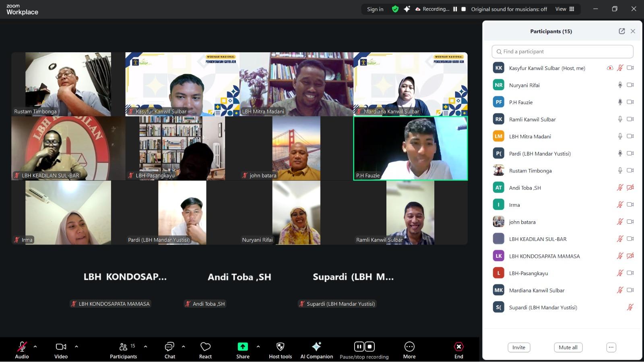Pop out the Participants panel
Viewport: 644px width, 362px height.
(x=622, y=31)
